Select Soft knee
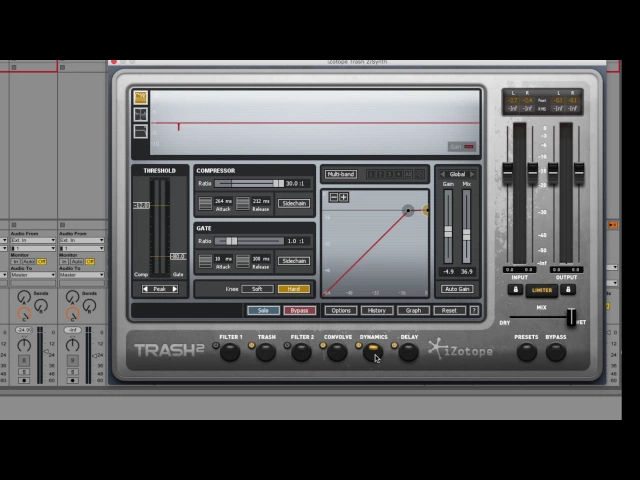 coord(257,289)
